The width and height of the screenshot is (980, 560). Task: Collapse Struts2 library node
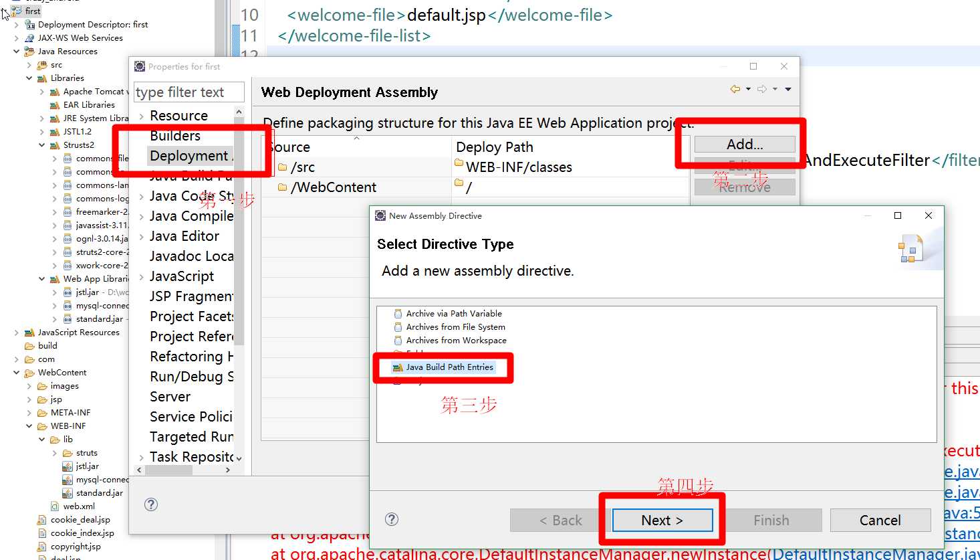pos(42,145)
